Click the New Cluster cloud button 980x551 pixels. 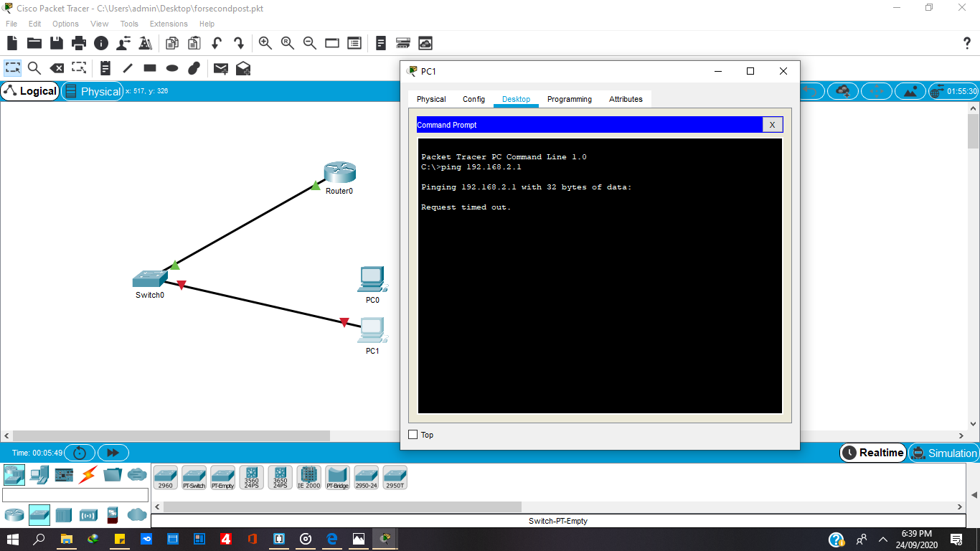click(843, 91)
